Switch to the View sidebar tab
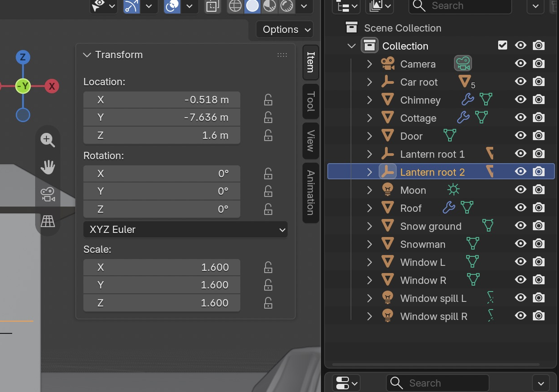The width and height of the screenshot is (559, 392). [x=311, y=141]
